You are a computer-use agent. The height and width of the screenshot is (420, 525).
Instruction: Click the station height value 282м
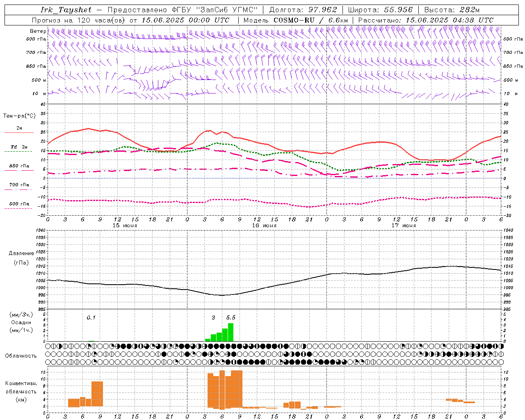(469, 10)
